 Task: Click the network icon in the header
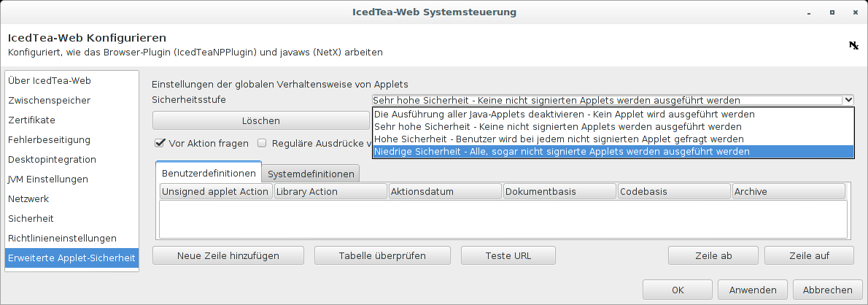pyautogui.click(x=853, y=45)
